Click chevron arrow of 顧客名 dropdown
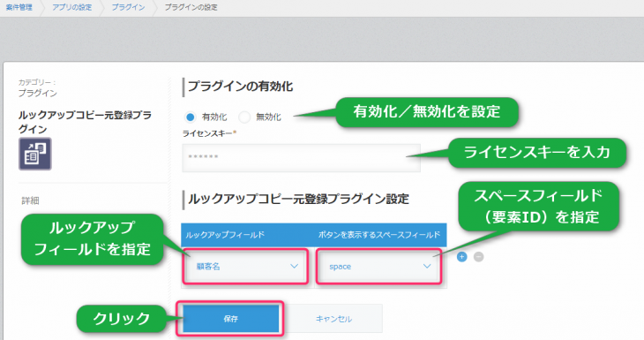Image resolution: width=644 pixels, height=340 pixels. pyautogui.click(x=294, y=267)
